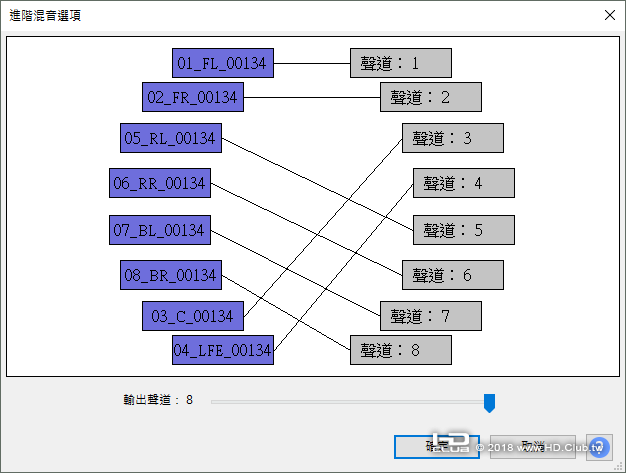626x473 pixels.
Task: Select the 02_FR_00134 source box
Action: pyautogui.click(x=193, y=97)
